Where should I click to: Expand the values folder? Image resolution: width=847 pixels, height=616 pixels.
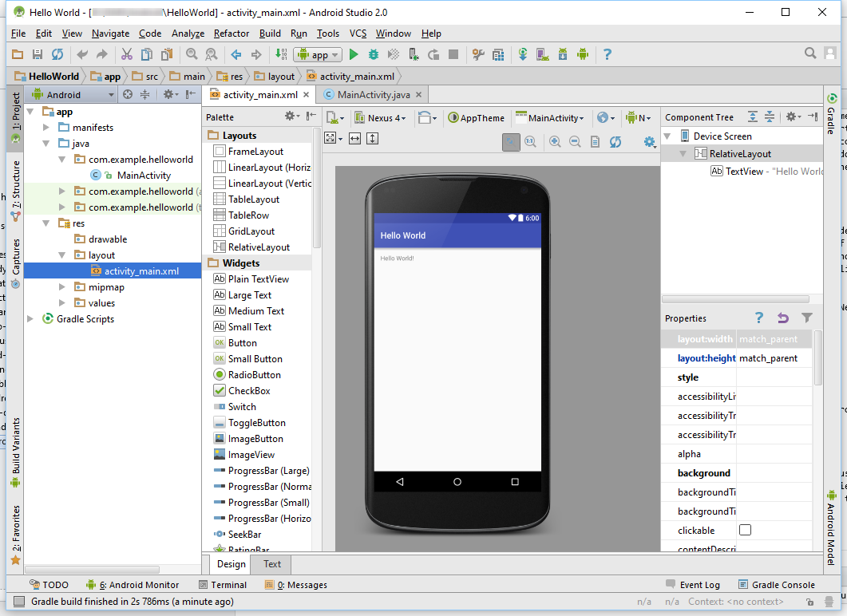click(x=62, y=303)
